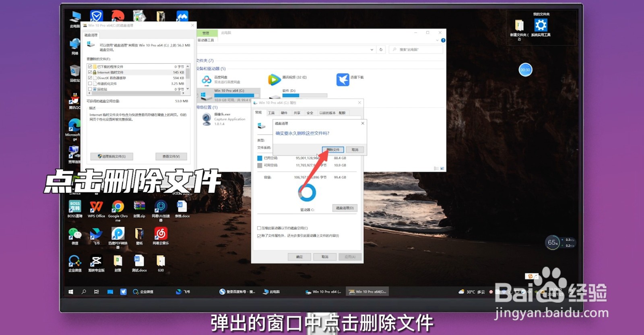The image size is (644, 335).
Task: Open 剪映专业版 shortcut
Action: point(96,264)
